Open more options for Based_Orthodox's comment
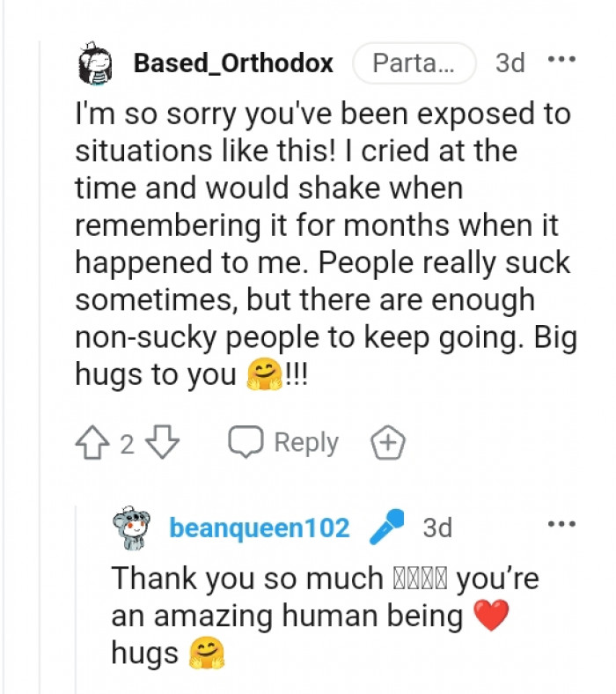 561,62
